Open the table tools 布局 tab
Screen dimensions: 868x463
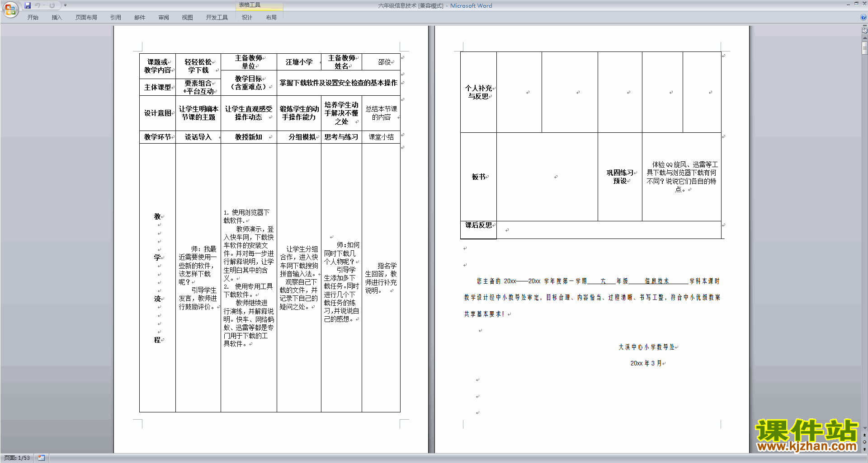pos(271,17)
